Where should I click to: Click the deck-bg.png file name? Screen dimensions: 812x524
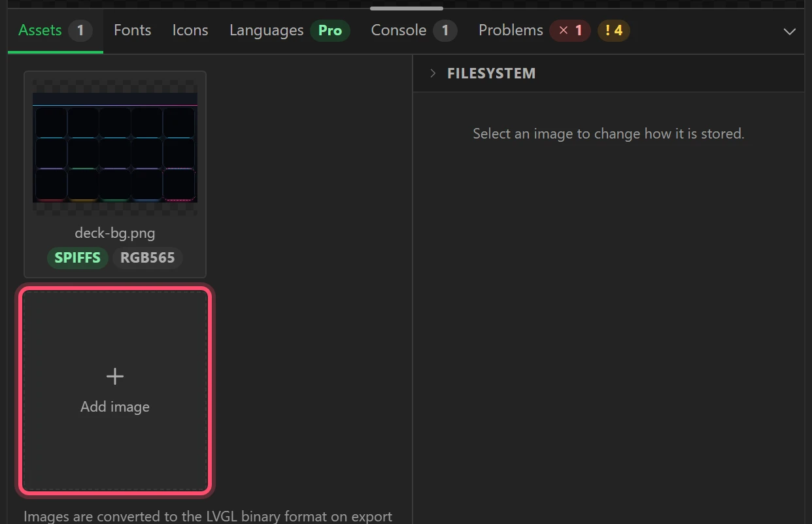click(x=115, y=233)
